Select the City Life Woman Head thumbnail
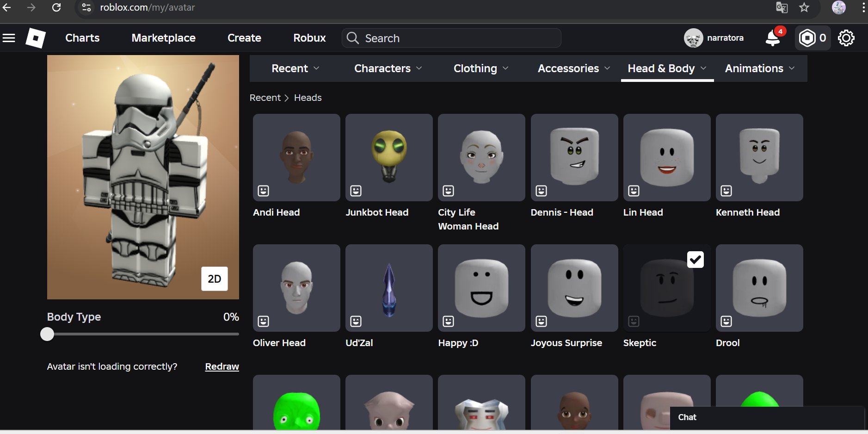Viewport: 868px width, 434px height. tap(481, 157)
